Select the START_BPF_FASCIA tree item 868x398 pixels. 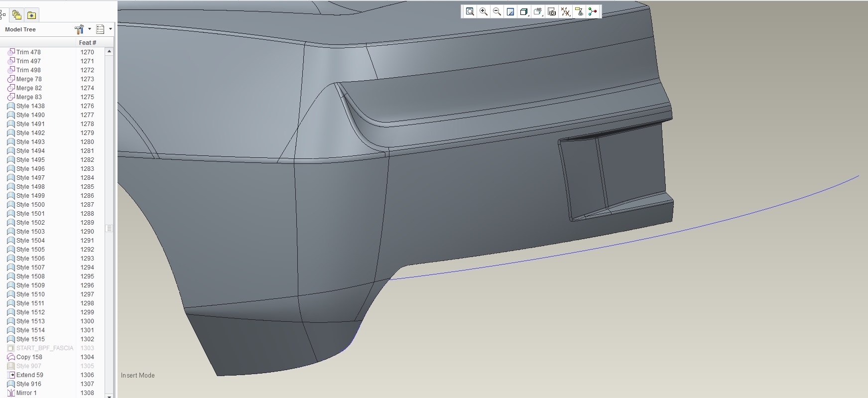coord(45,348)
